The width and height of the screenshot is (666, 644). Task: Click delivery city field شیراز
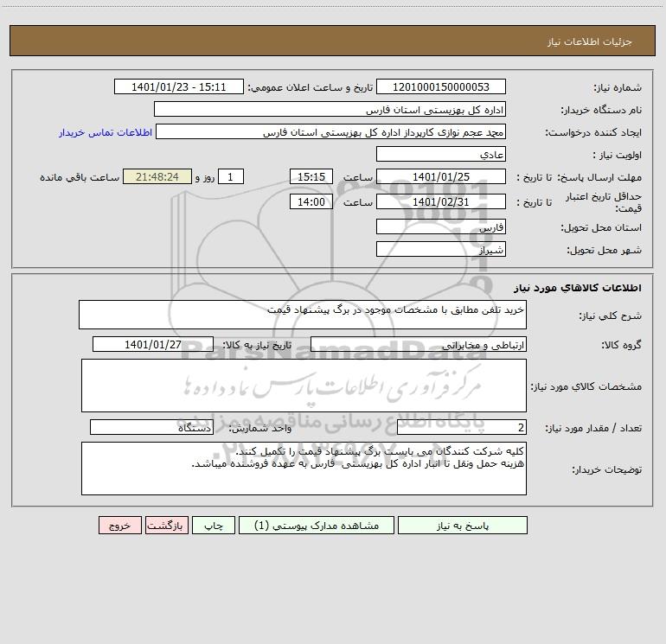click(441, 249)
